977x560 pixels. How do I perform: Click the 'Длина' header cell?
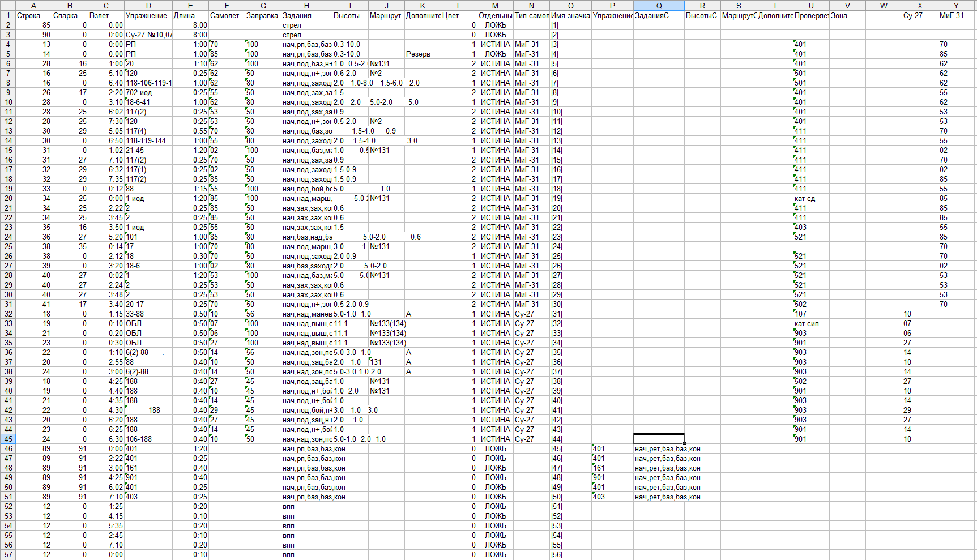pyautogui.click(x=190, y=15)
